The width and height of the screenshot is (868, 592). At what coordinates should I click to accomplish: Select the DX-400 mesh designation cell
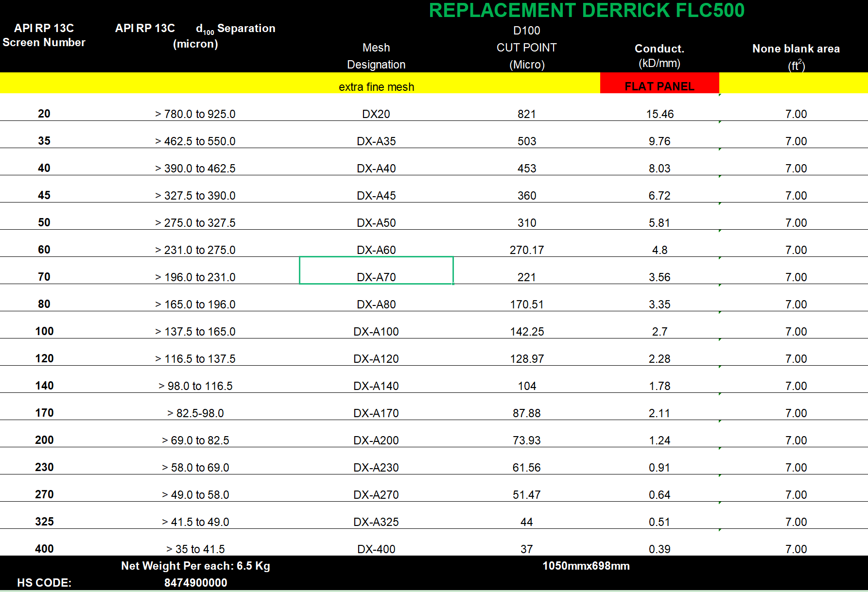pyautogui.click(x=376, y=549)
